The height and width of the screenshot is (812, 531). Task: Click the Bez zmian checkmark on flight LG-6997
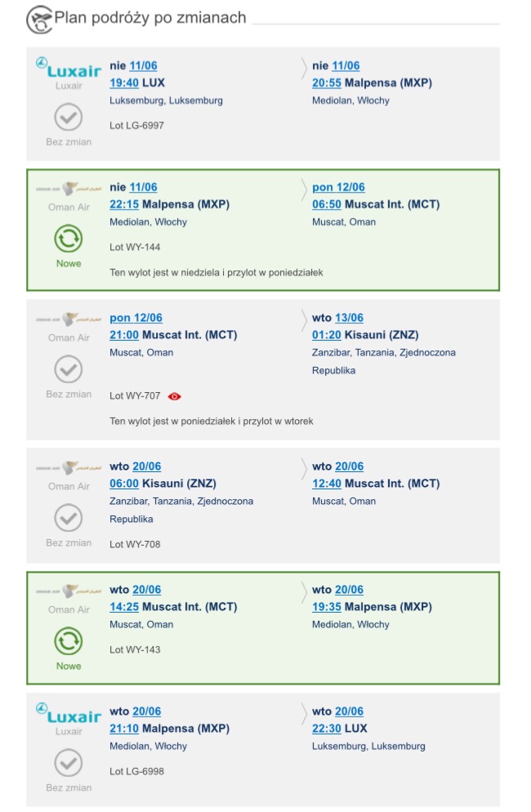click(69, 117)
